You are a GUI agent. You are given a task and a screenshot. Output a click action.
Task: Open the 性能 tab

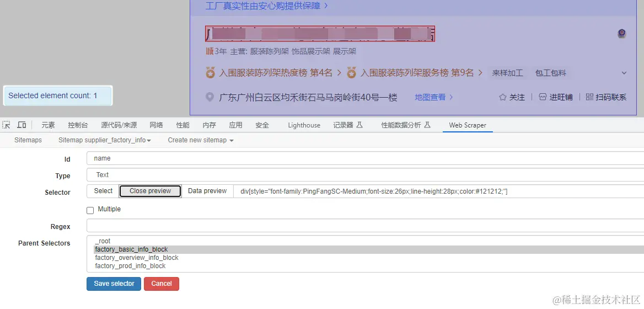click(x=183, y=125)
